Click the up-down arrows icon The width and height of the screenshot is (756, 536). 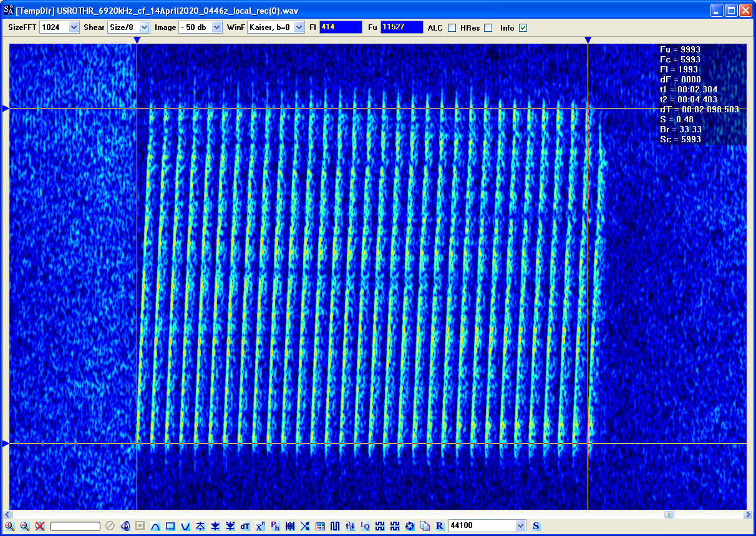click(x=350, y=526)
